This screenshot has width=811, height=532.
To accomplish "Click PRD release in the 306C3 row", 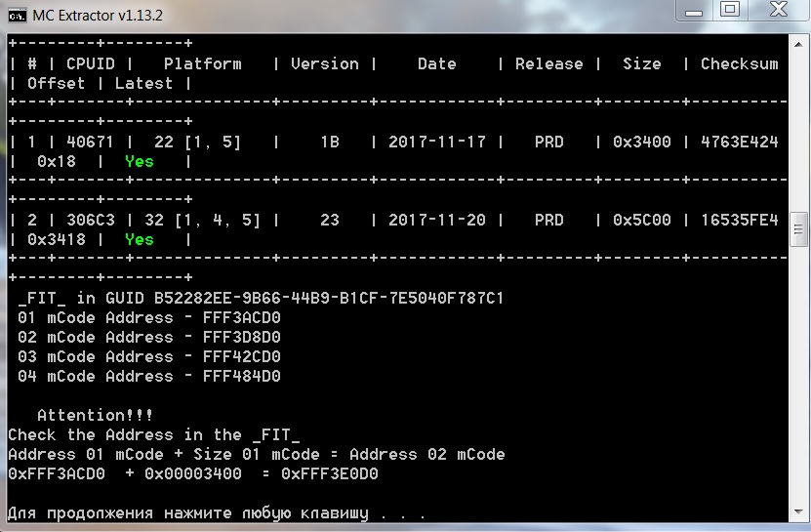I will point(548,220).
